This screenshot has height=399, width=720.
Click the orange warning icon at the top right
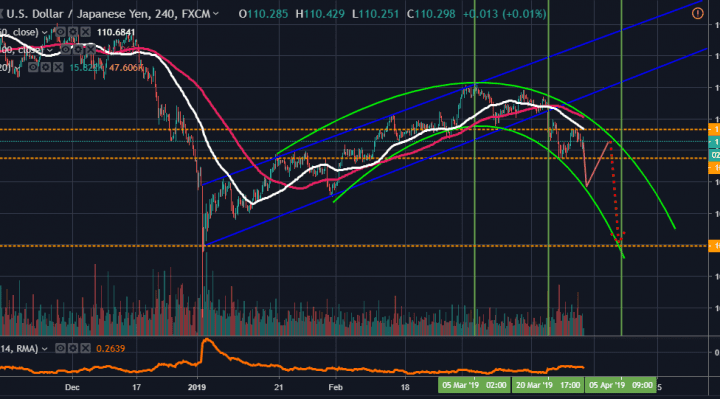coord(698,13)
